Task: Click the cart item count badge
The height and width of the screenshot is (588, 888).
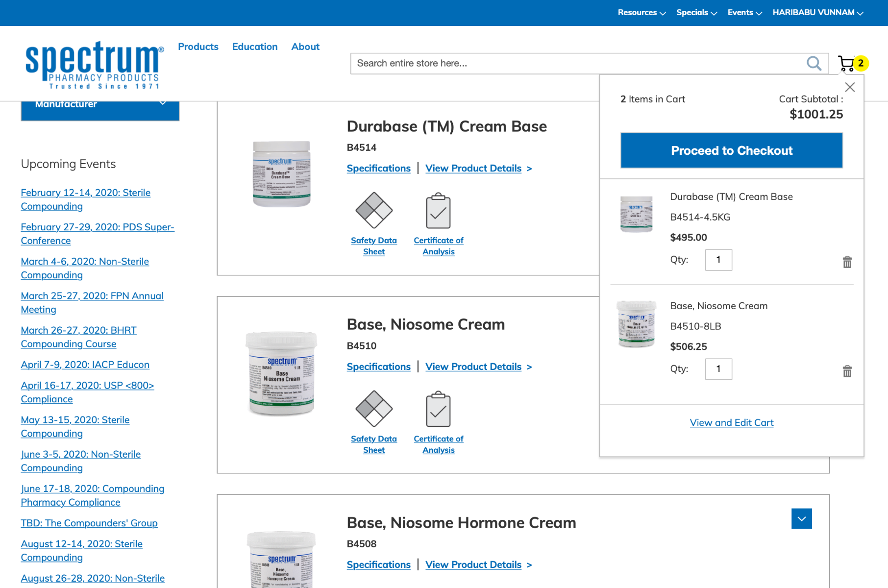Action: 861,63
